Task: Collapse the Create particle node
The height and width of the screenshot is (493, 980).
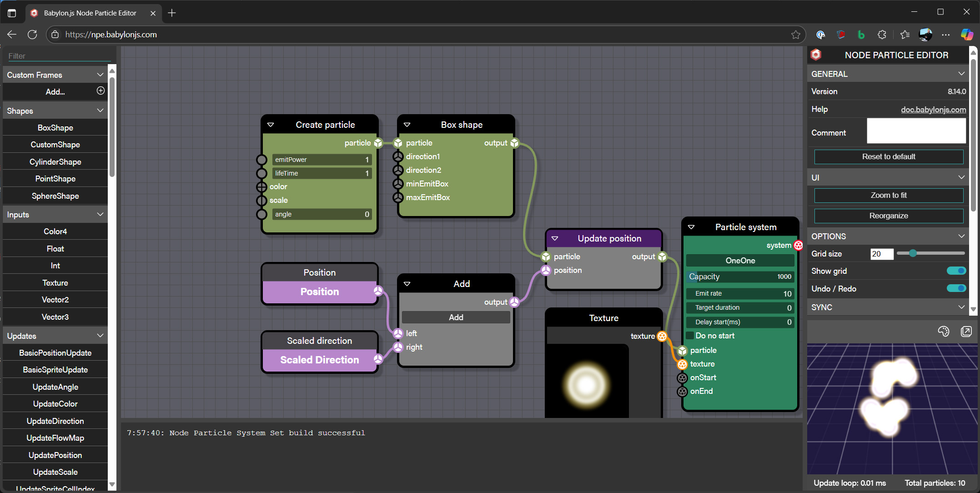Action: (271, 125)
